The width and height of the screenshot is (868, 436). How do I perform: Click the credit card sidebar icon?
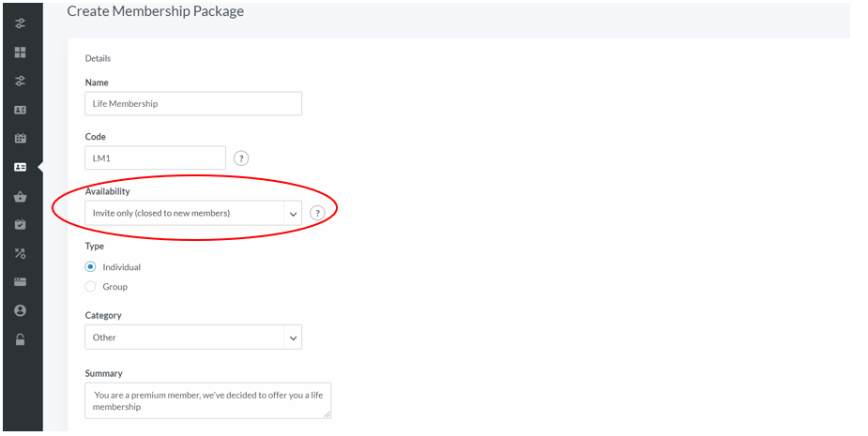pyautogui.click(x=20, y=282)
